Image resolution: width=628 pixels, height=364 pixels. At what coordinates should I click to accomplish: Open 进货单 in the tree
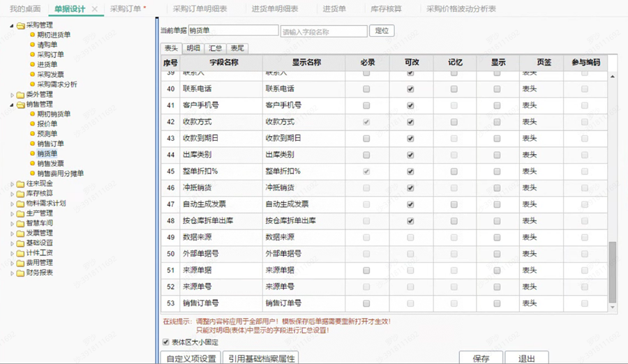coord(47,64)
